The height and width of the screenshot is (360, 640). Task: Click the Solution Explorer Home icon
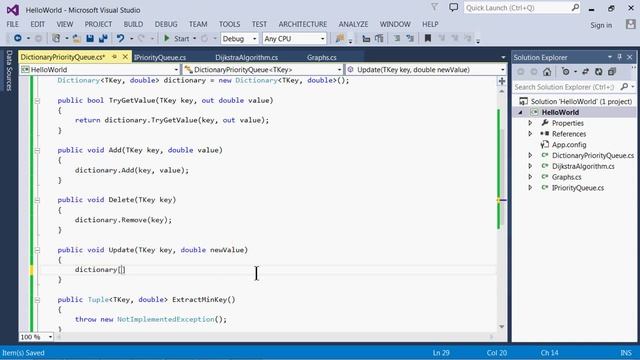(547, 72)
